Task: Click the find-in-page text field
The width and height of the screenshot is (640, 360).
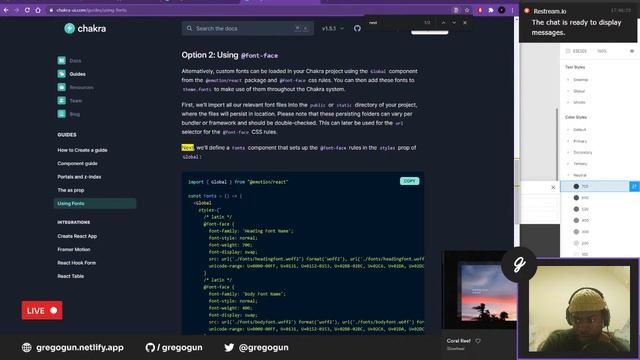Action: [394, 23]
